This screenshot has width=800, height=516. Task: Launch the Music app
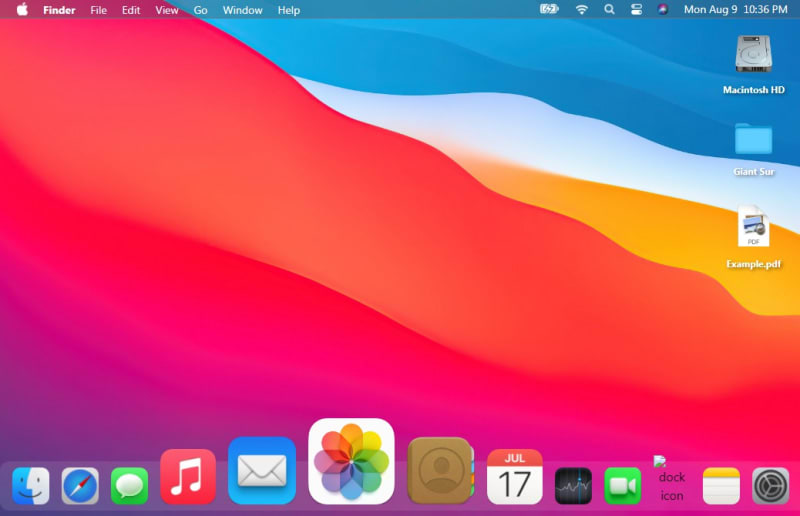click(188, 476)
